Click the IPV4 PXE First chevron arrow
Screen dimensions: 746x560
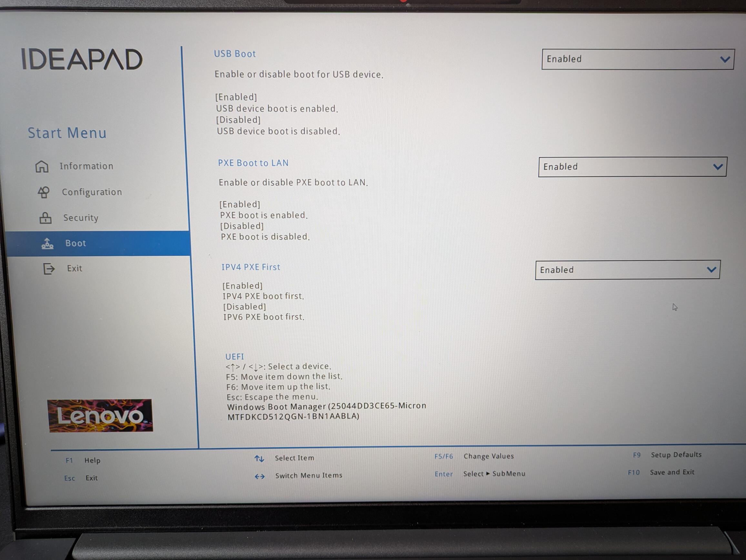click(711, 270)
